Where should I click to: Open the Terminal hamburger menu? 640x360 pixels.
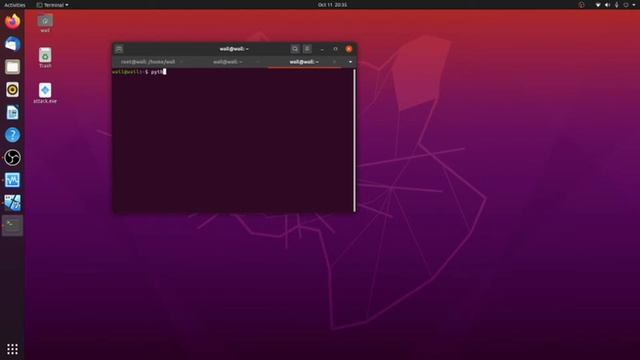[307, 49]
